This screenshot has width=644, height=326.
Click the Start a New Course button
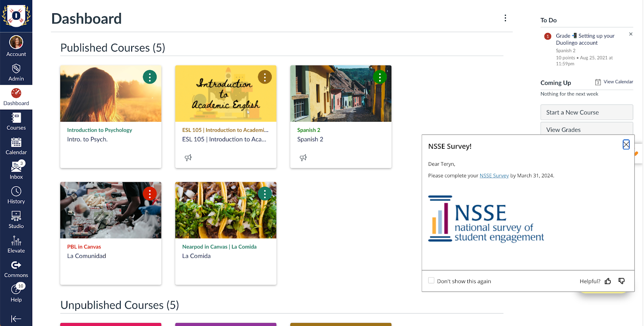(586, 112)
